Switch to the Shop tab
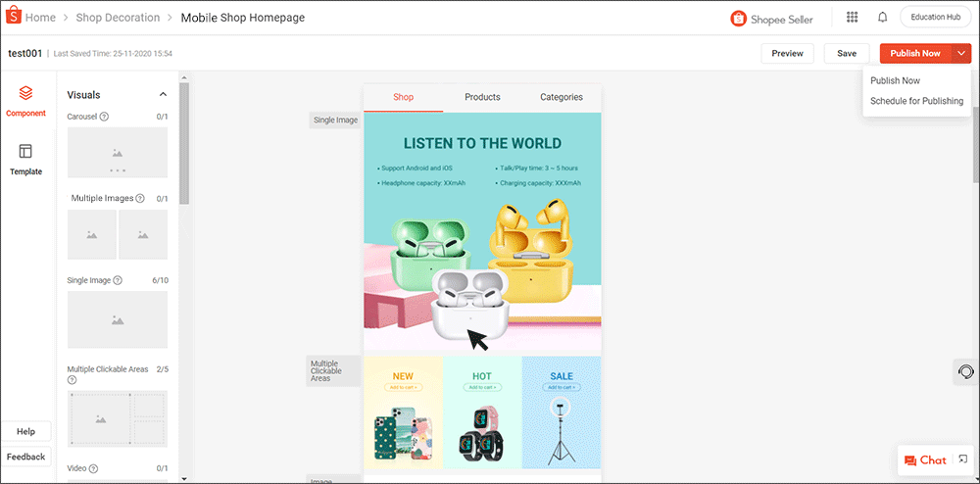The width and height of the screenshot is (980, 484). coord(403,97)
